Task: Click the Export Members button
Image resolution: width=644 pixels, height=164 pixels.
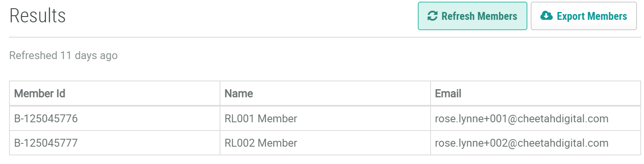Action: [x=583, y=16]
